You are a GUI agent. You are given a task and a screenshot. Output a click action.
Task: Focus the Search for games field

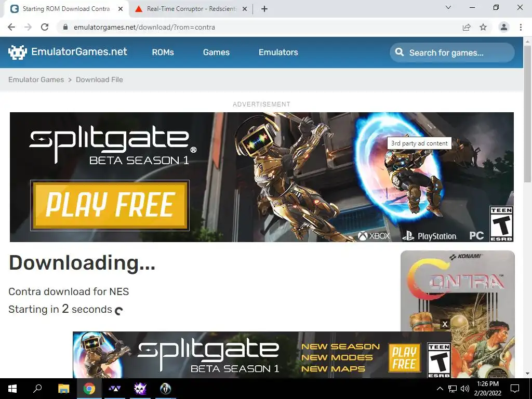click(452, 52)
